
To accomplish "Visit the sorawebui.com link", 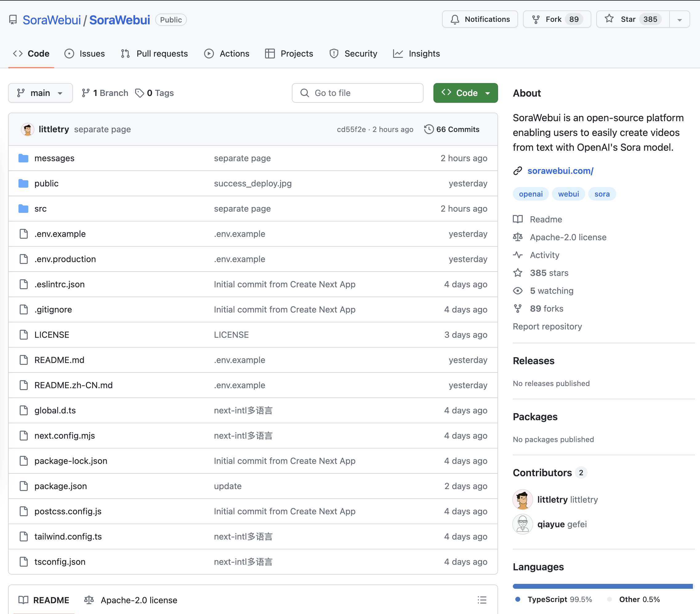I will coord(560,171).
